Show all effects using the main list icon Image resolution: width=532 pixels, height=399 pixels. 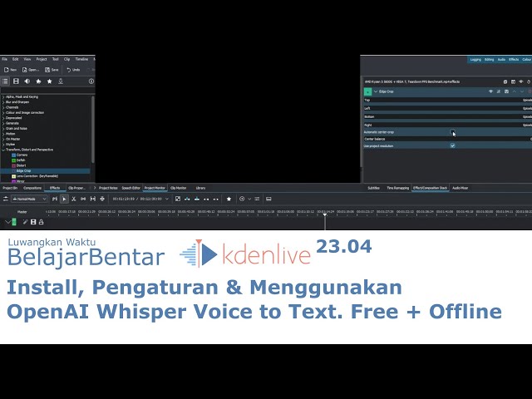click(5, 81)
